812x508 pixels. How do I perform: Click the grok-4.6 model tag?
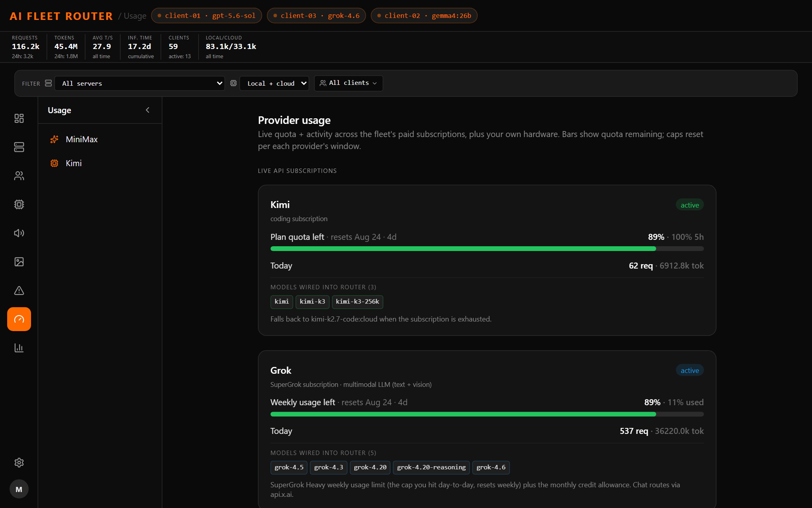tap(491, 467)
